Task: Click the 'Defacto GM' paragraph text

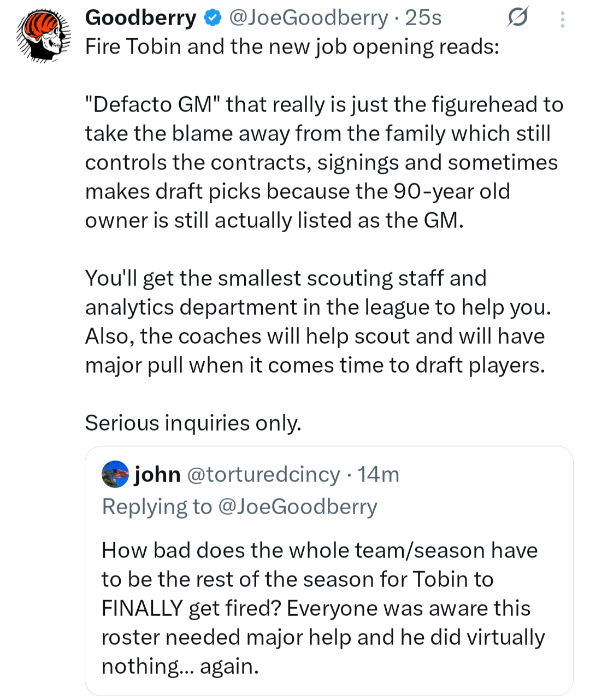Action: click(x=322, y=162)
